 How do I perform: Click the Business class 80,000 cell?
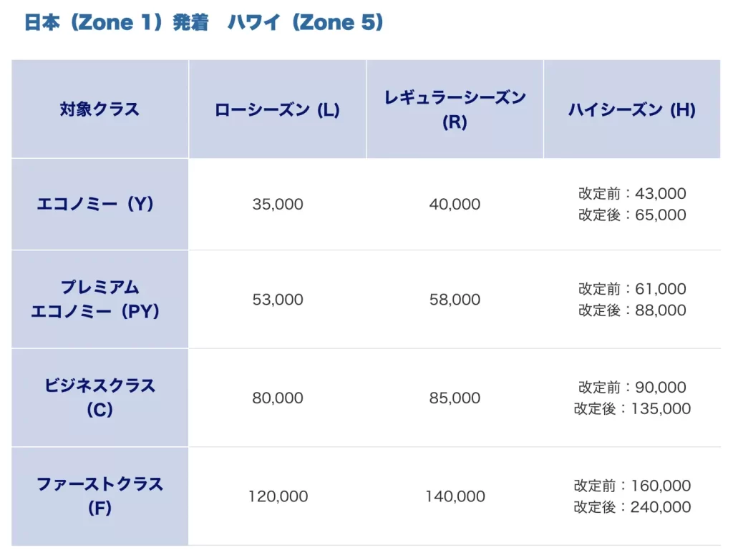tap(278, 398)
